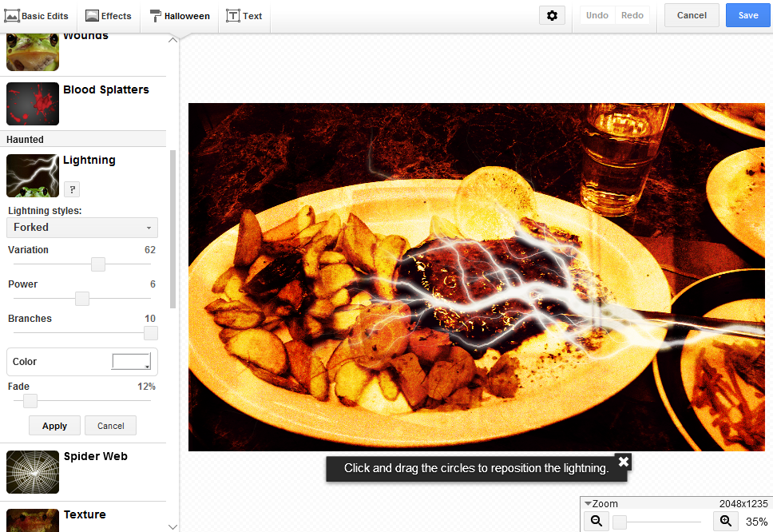Click the 35% zoom percentage
The width and height of the screenshot is (773, 532).
pyautogui.click(x=756, y=522)
